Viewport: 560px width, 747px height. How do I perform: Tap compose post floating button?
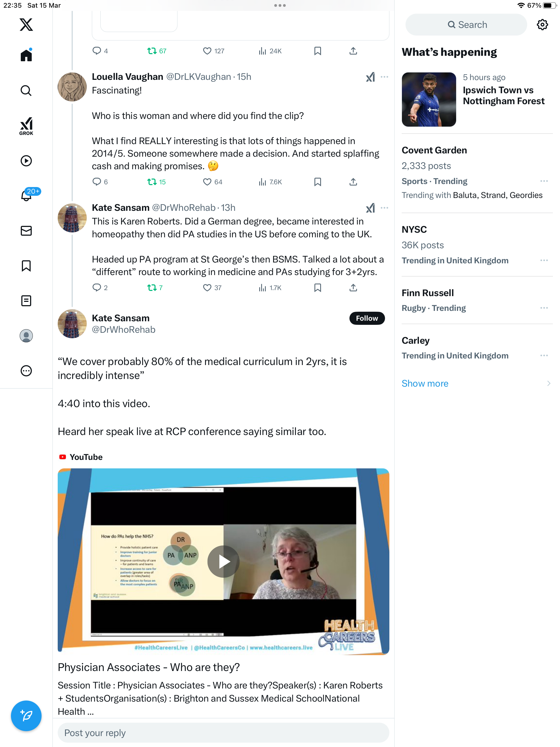pyautogui.click(x=26, y=716)
